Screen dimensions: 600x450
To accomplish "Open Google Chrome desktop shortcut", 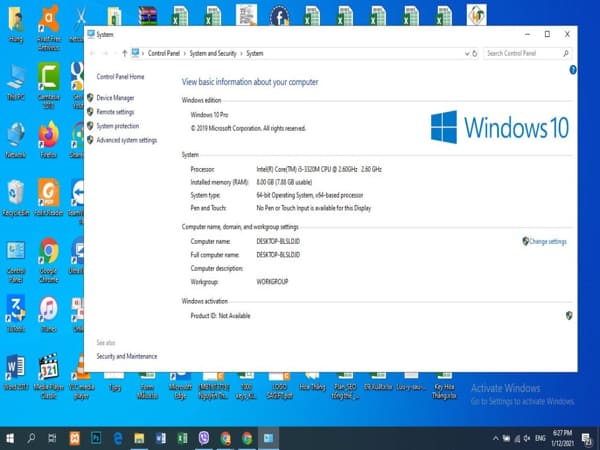I will (48, 251).
